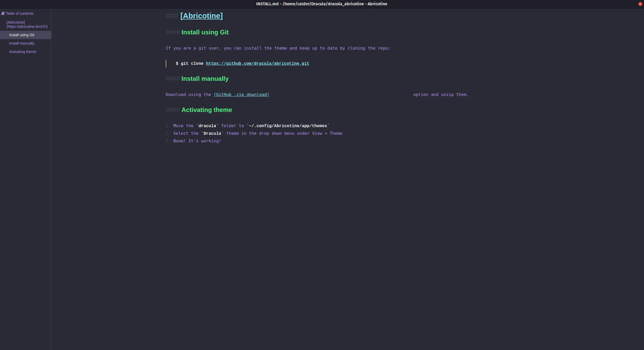Click the `Dracula` inline code in step 2
644x350 pixels.
[x=212, y=133]
